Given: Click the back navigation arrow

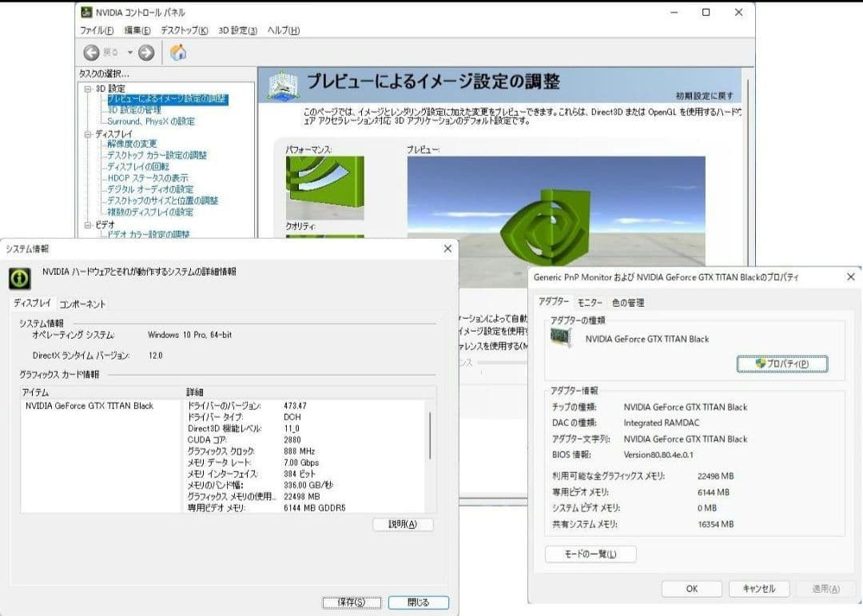Looking at the screenshot, I should tap(90, 53).
